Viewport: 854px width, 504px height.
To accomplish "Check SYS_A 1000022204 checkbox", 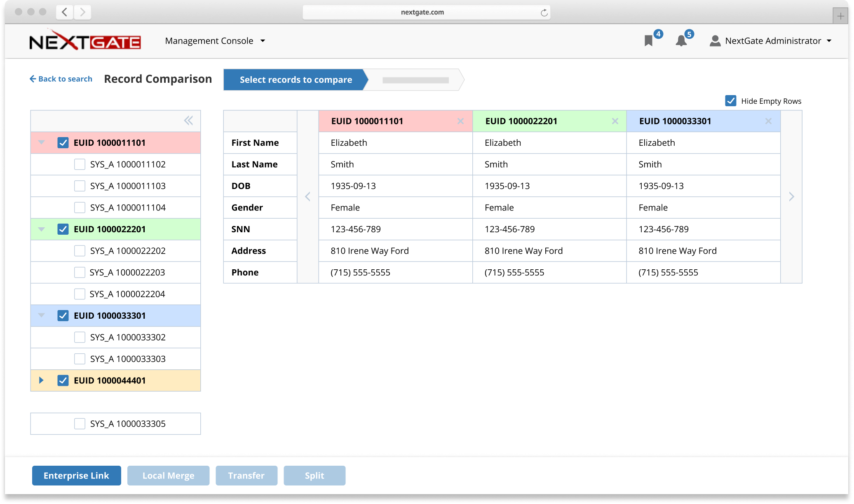I will tap(80, 294).
